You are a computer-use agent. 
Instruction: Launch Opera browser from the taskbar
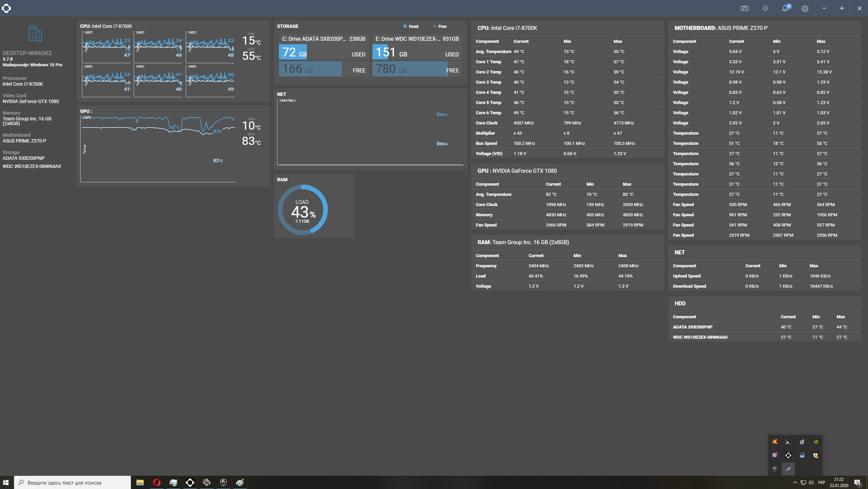(156, 482)
